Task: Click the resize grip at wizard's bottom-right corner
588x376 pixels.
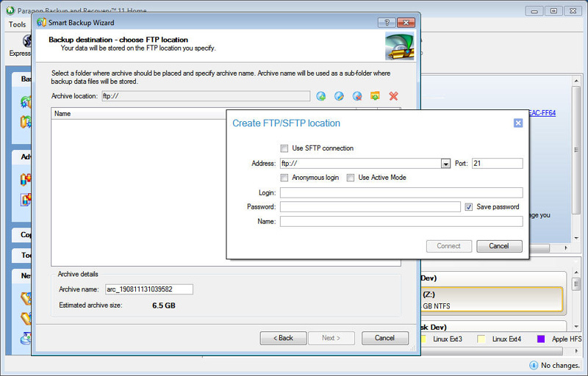Action: (413, 348)
